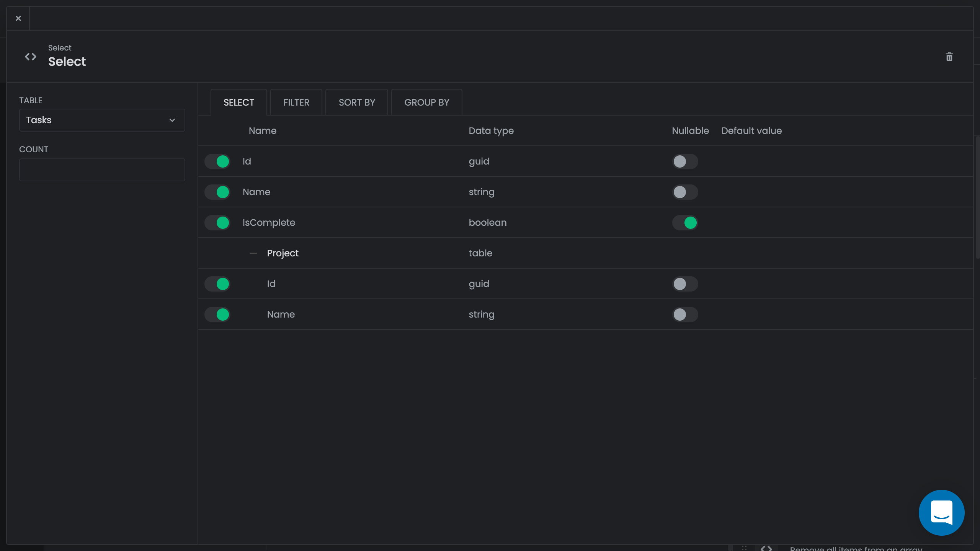Open the Tasks table dropdown

(x=102, y=120)
